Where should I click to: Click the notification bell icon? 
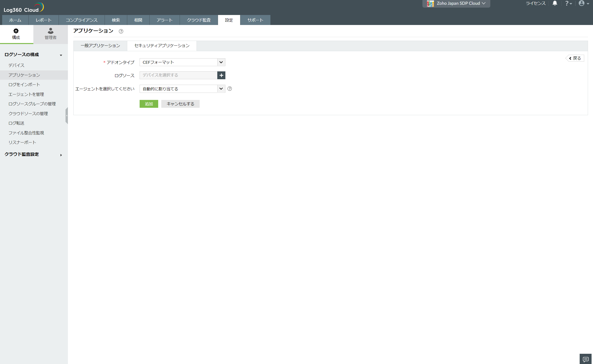[x=555, y=3]
